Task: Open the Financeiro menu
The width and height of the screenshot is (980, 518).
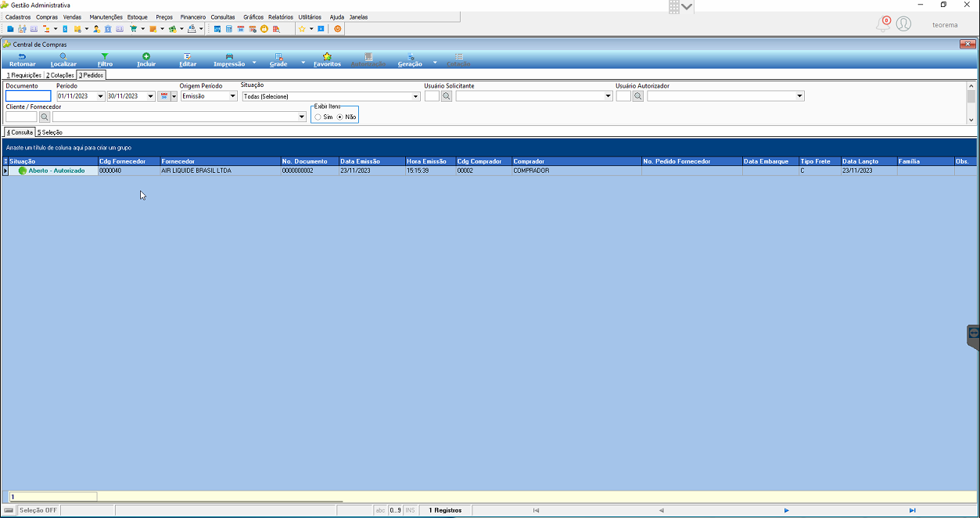Action: [x=193, y=16]
